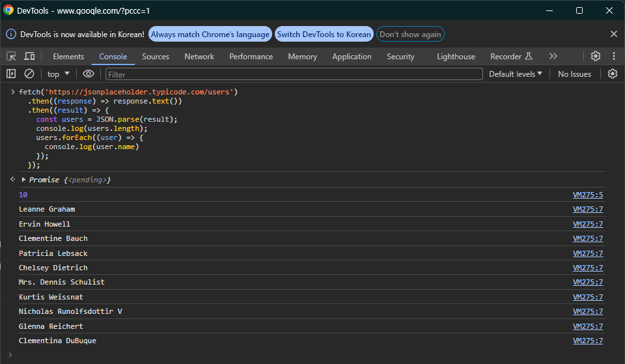Screen dimensions: 625x364
Task: Open DevTools settings gear icon
Action: click(596, 56)
